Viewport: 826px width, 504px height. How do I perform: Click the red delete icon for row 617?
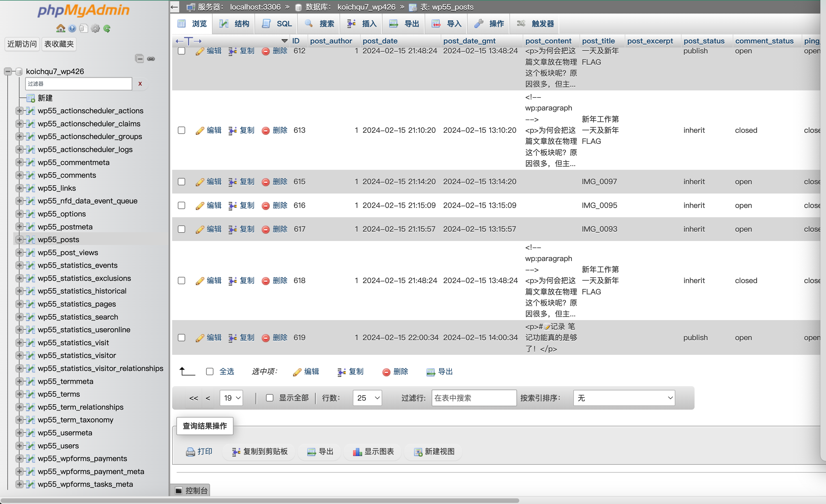pos(265,230)
